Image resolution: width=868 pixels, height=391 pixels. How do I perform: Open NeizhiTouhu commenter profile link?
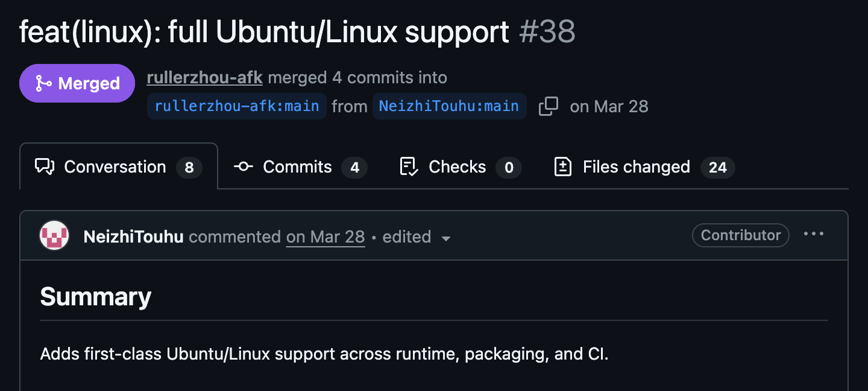134,237
